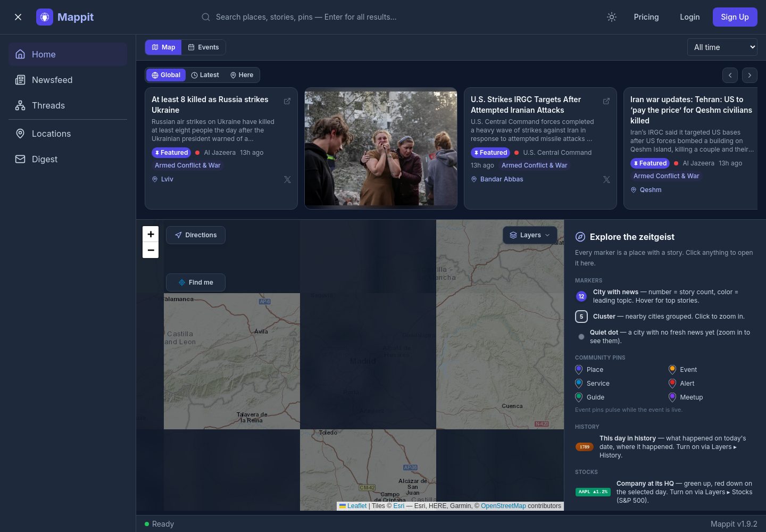
Task: Open the Lviv location link
Action: coord(163,179)
